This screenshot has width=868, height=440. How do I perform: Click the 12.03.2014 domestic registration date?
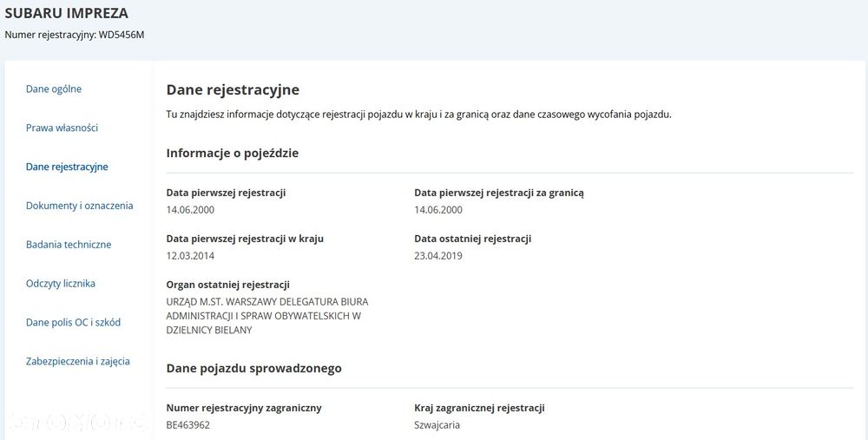[190, 256]
